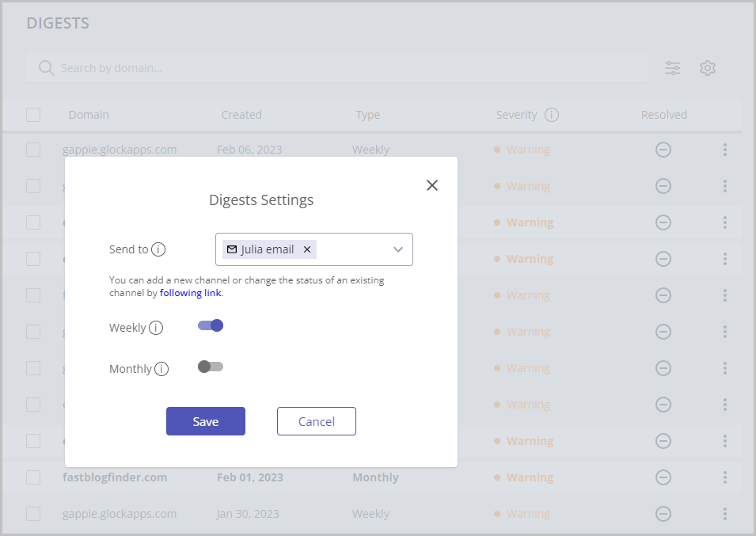The height and width of the screenshot is (536, 756).
Task: Click resolved icon on the Feb 06 row
Action: (663, 150)
